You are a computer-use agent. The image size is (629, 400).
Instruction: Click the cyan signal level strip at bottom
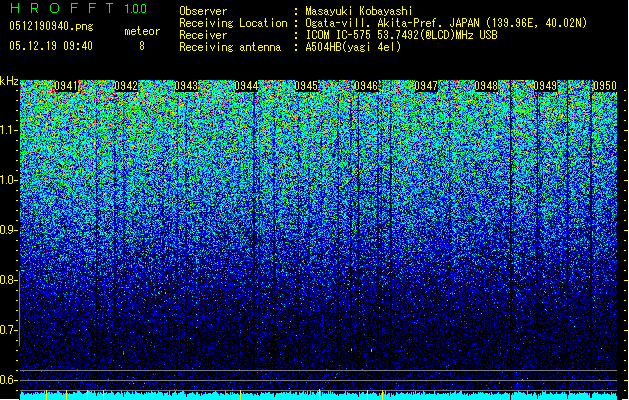pyautogui.click(x=318, y=396)
